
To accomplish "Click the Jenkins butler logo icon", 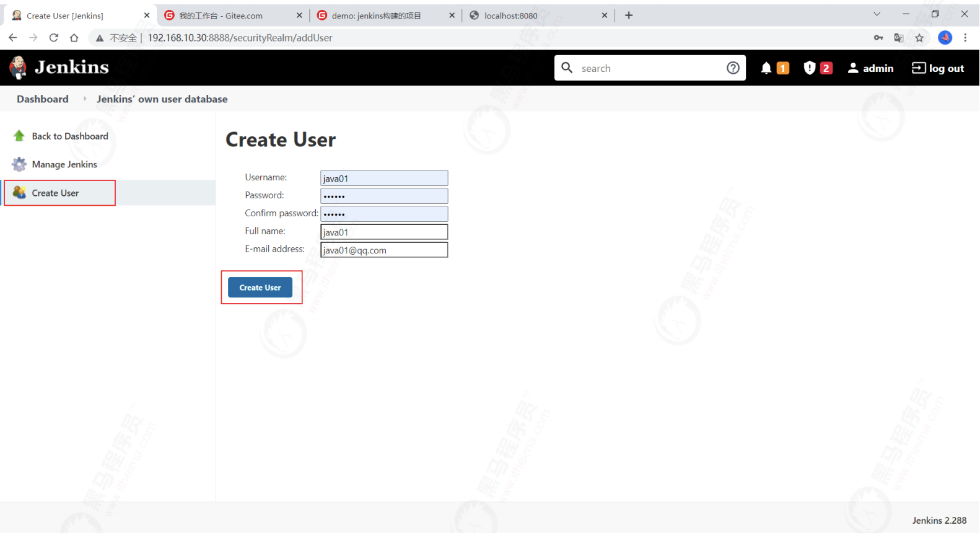I will coord(18,68).
